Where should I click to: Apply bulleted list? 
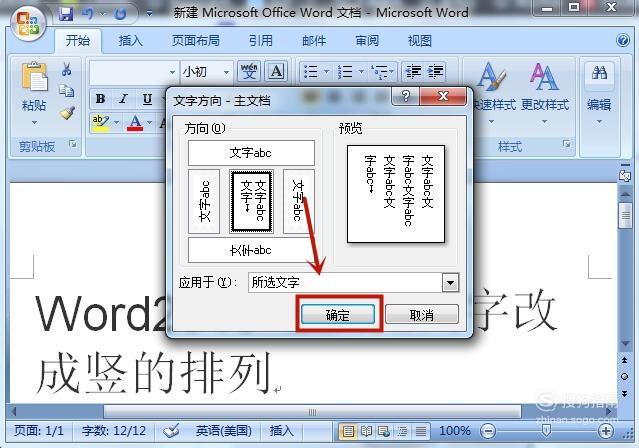point(311,72)
